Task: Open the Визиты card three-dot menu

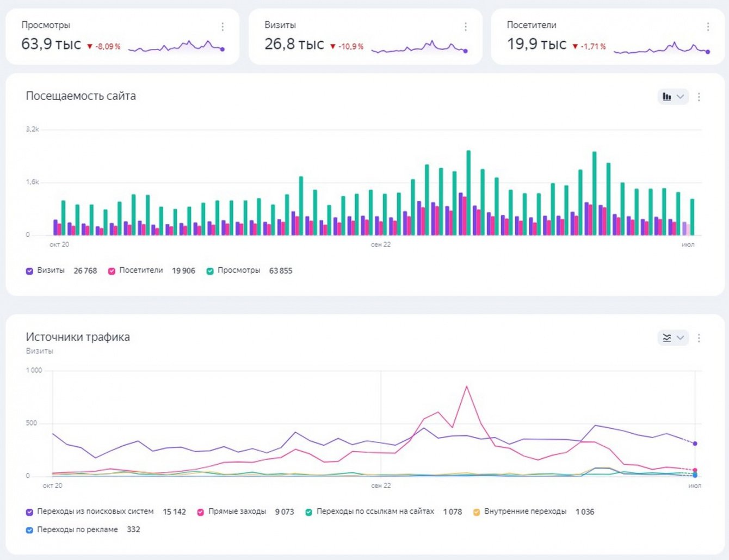Action: point(466,27)
